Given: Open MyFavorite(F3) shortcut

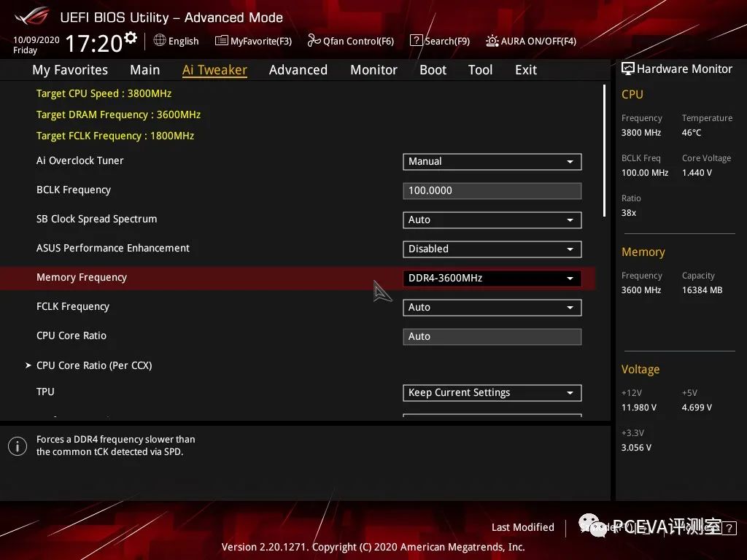Looking at the screenshot, I should pos(253,41).
